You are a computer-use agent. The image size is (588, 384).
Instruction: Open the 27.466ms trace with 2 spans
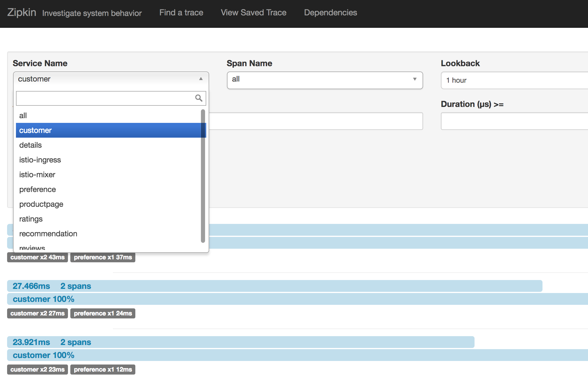[x=275, y=286]
